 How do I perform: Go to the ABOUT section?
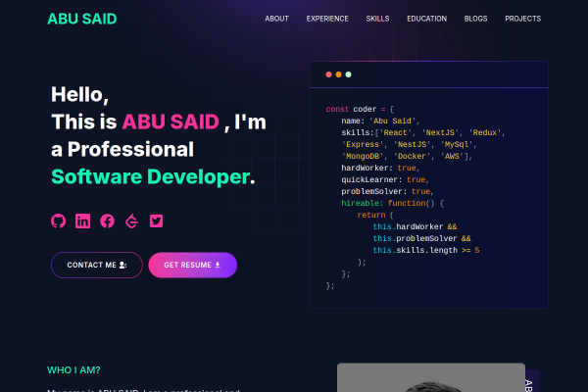(x=276, y=19)
